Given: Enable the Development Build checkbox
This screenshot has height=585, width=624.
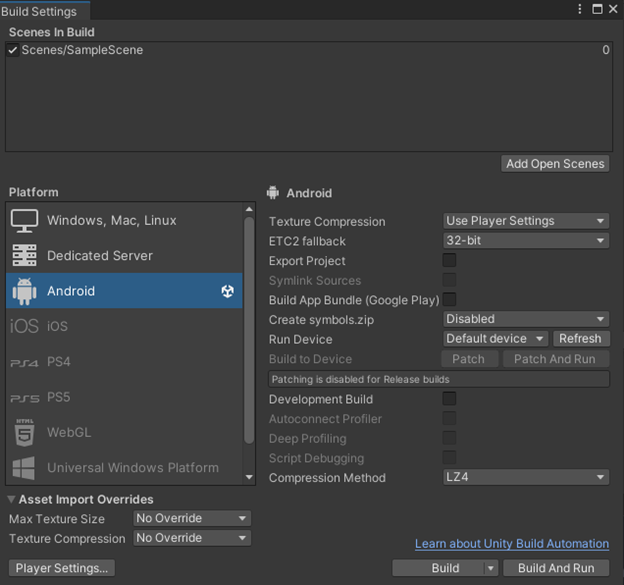Looking at the screenshot, I should pos(449,399).
